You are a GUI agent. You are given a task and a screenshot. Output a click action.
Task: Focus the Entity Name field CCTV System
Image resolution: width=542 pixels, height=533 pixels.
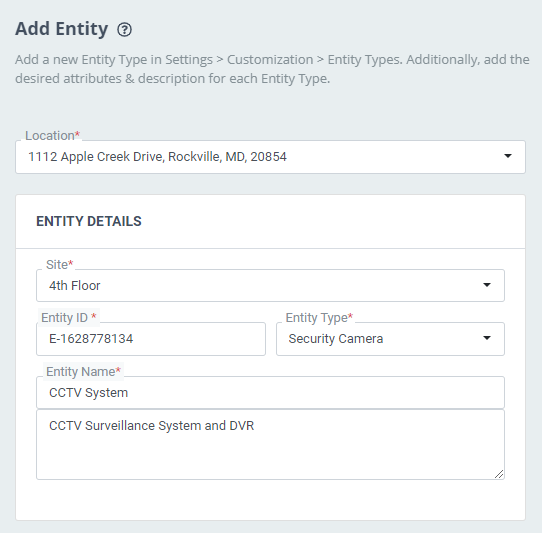pyautogui.click(x=270, y=393)
